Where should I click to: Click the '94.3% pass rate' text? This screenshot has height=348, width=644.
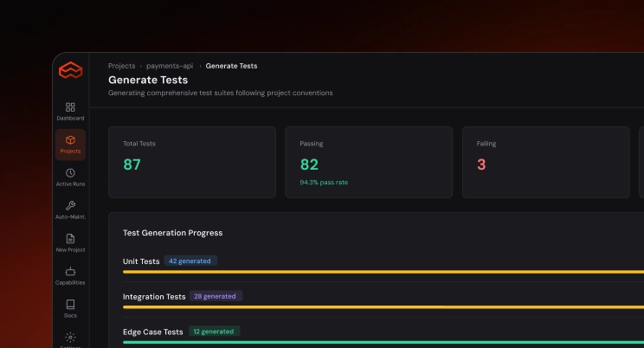(324, 183)
